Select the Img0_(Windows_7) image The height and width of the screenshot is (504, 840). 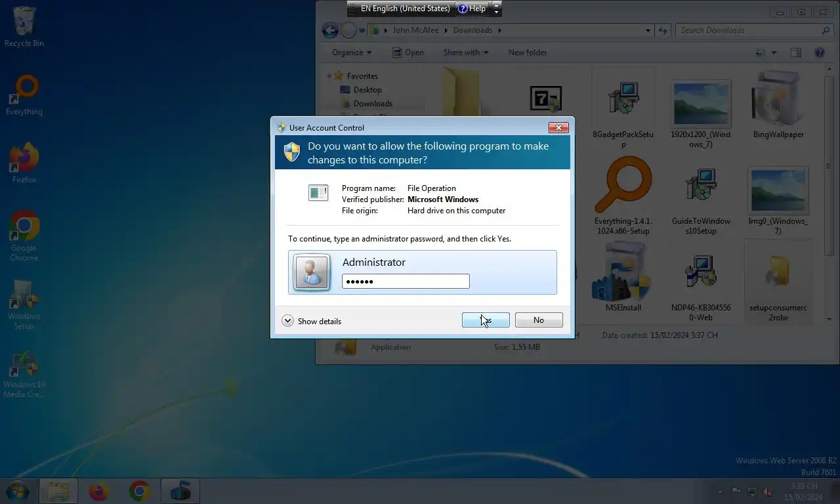[x=778, y=200]
